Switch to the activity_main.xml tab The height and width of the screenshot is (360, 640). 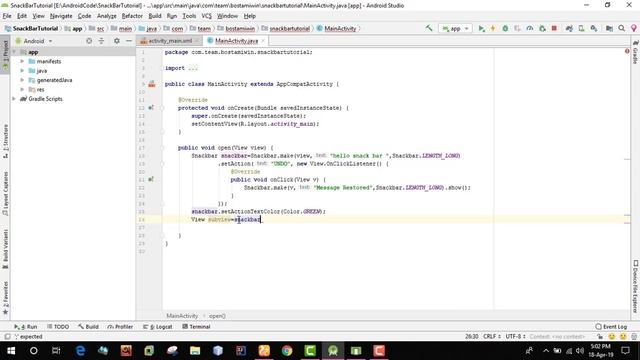(170, 41)
